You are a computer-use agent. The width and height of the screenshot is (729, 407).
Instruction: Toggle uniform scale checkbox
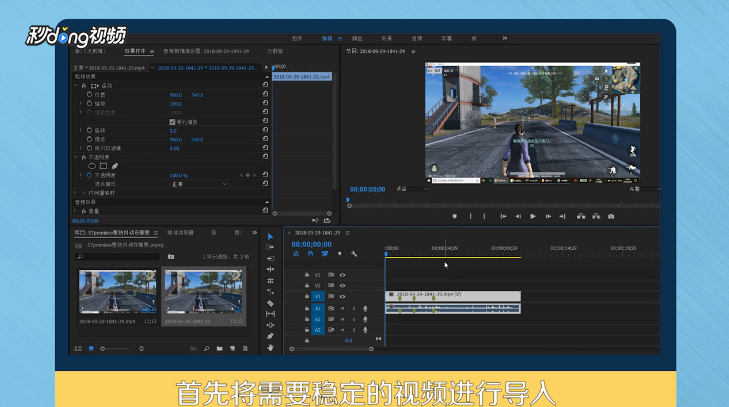pyautogui.click(x=172, y=122)
